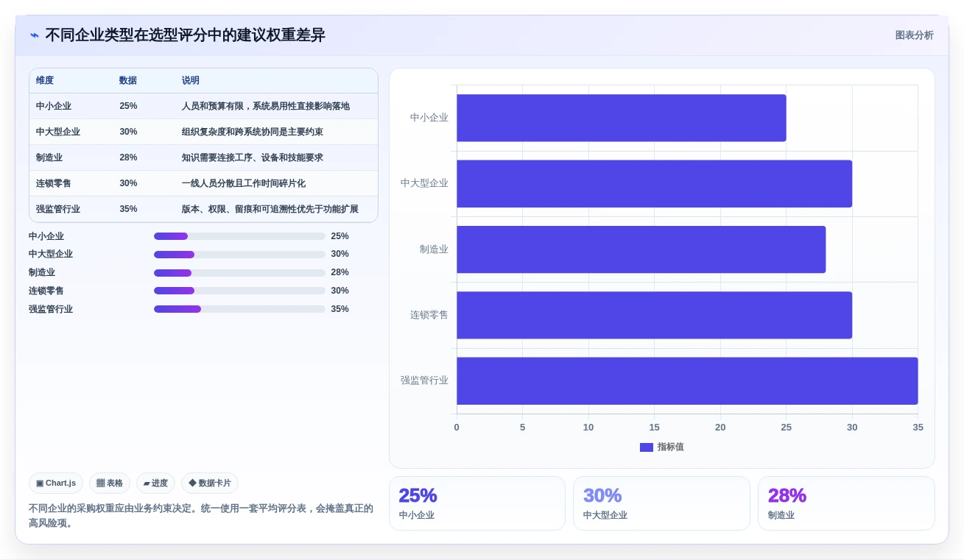Click the summary paragraph starting 不同企业的采购权重
The width and height of the screenshot is (964, 560).
click(x=201, y=516)
